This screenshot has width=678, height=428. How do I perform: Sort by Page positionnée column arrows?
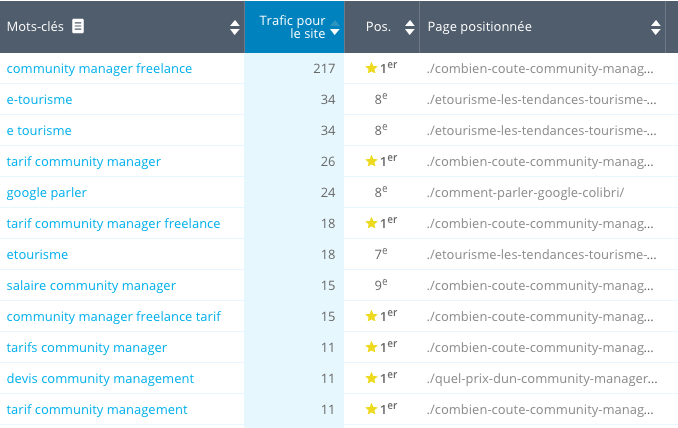coord(656,27)
